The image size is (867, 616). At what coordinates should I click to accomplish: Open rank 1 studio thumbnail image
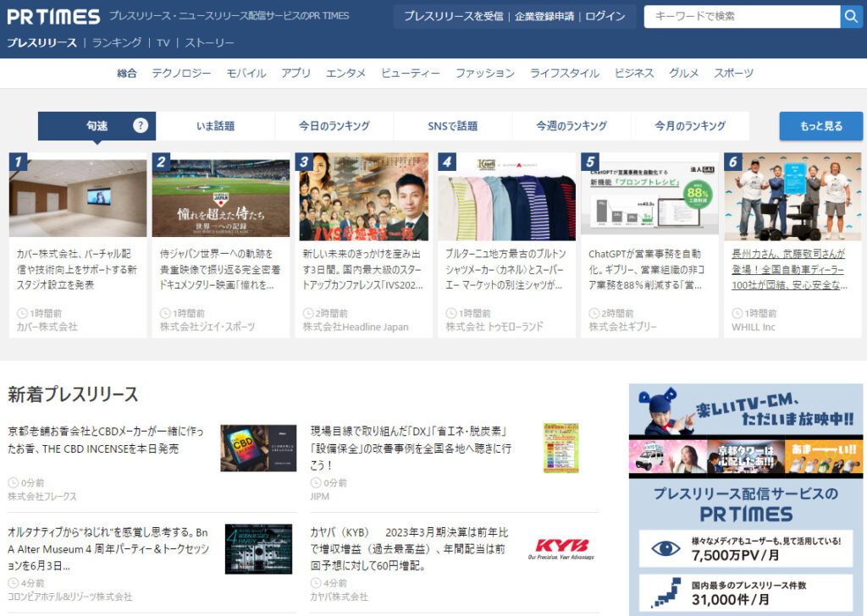click(x=78, y=197)
